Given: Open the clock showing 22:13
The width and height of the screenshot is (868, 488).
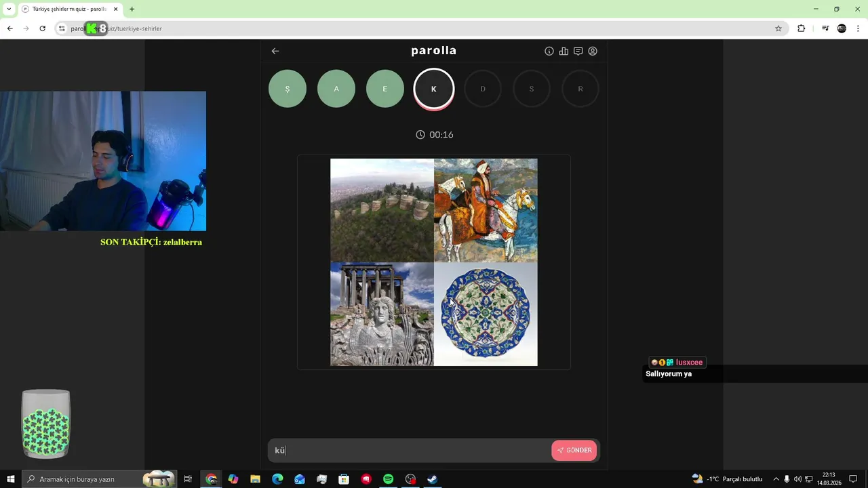Looking at the screenshot, I should (x=829, y=479).
